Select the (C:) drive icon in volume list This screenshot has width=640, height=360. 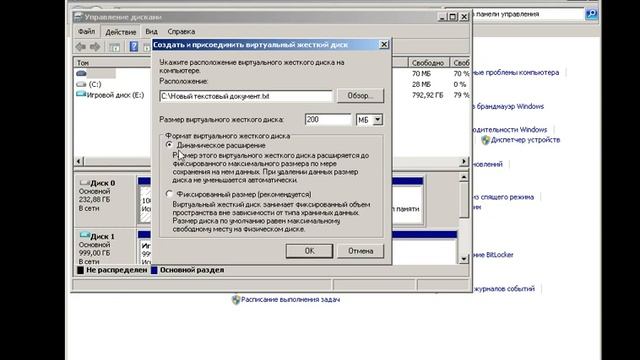click(81, 84)
